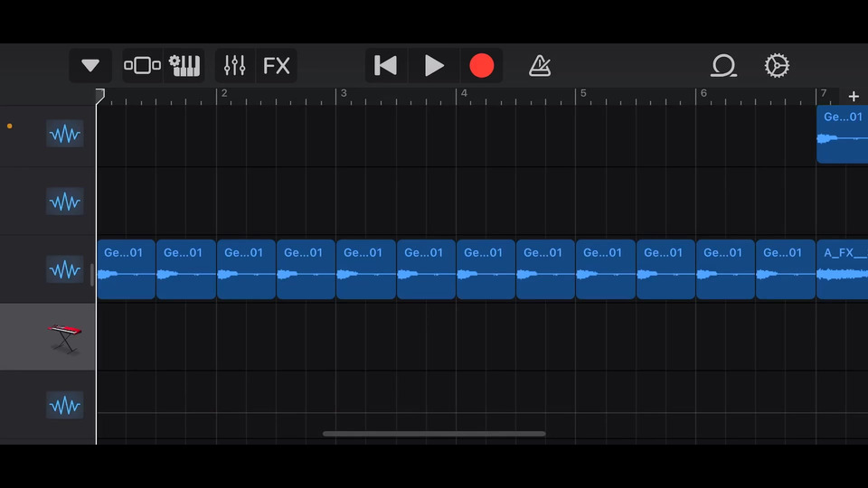
Task: Open the Loop Browser
Action: point(723,66)
